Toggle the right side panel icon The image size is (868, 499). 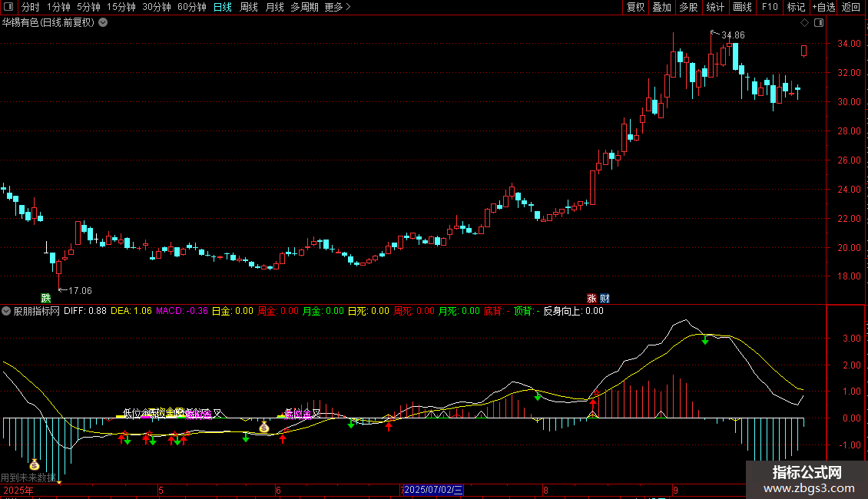point(819,23)
